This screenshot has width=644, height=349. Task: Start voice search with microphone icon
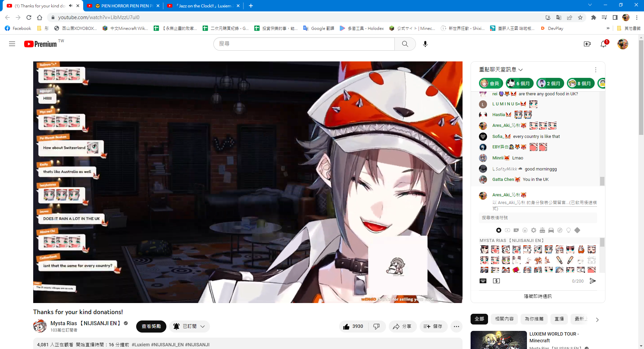(425, 44)
